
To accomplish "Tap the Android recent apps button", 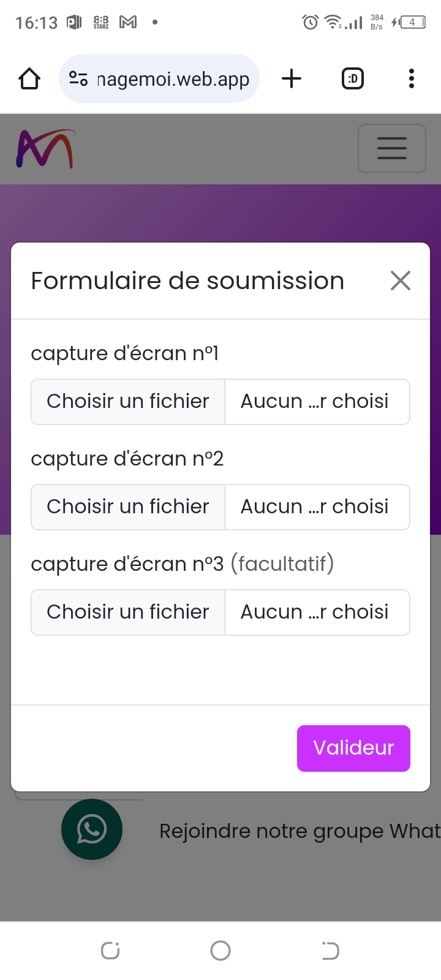I will (x=110, y=951).
